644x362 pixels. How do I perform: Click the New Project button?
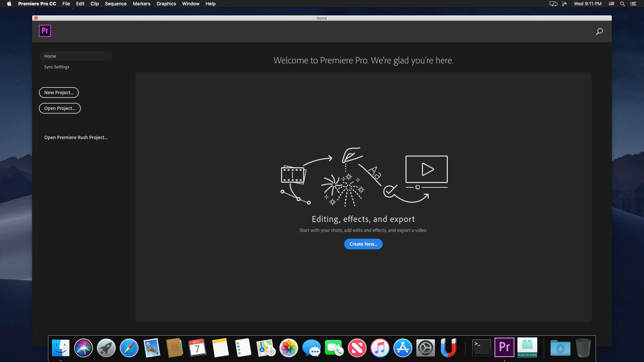pos(59,93)
